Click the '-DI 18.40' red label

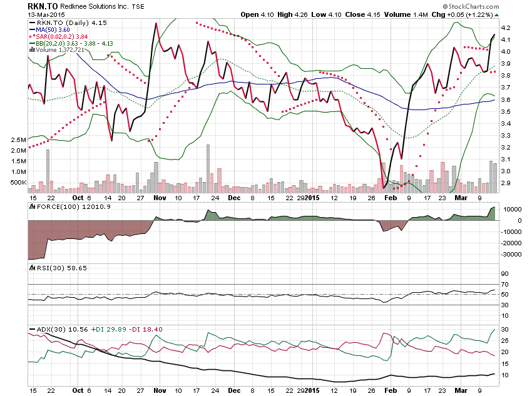pos(146,330)
